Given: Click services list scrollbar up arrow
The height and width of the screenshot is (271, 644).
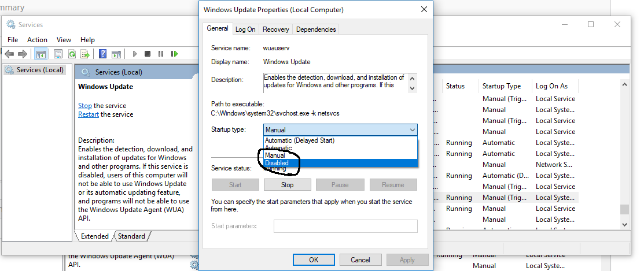Looking at the screenshot, I should click(624, 85).
